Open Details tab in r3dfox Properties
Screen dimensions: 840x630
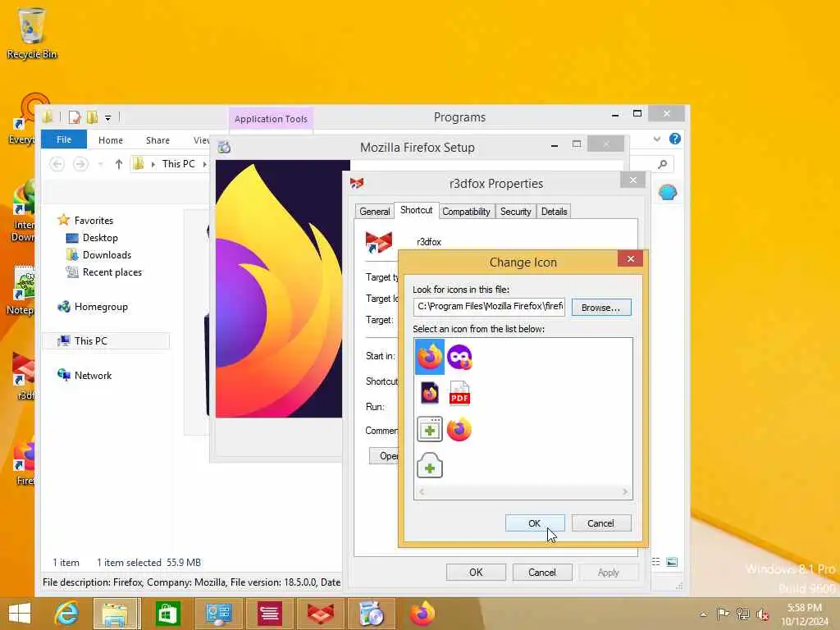coord(554,212)
